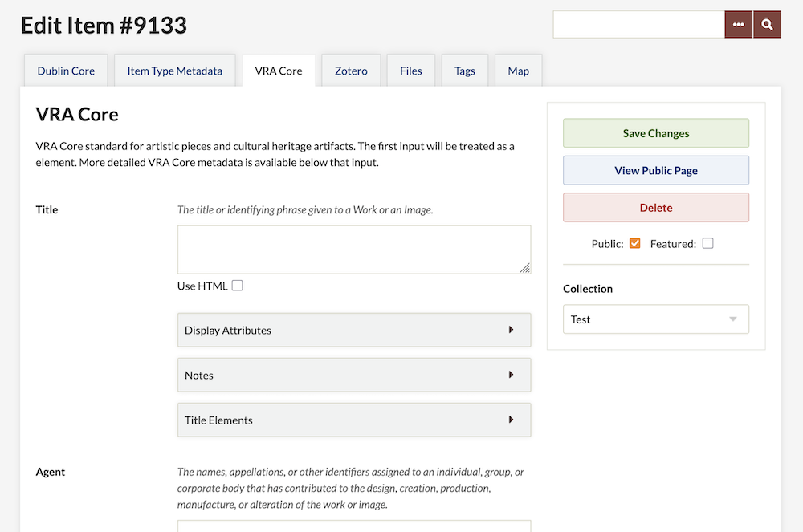The width and height of the screenshot is (803, 532).
Task: Open the Map tab
Action: coord(518,71)
